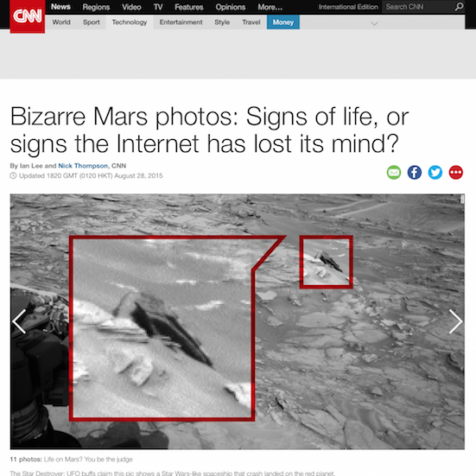
Task: Open the red more-sharing-options icon
Action: tap(455, 173)
